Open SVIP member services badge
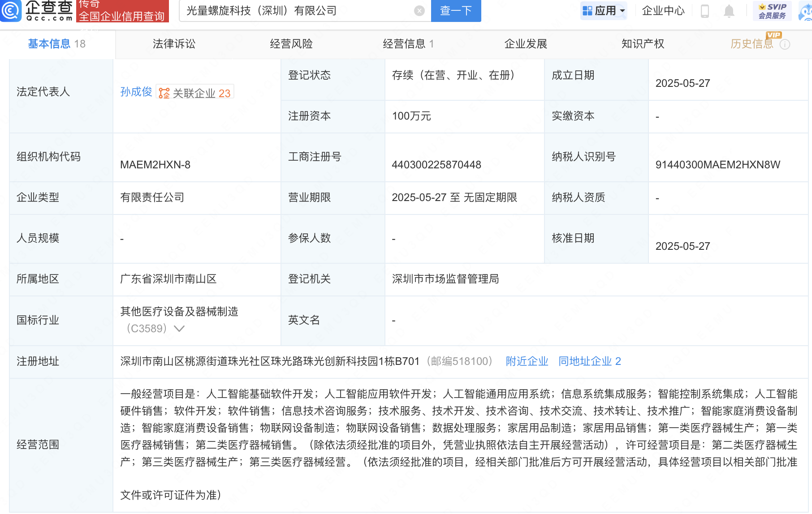 coord(773,11)
